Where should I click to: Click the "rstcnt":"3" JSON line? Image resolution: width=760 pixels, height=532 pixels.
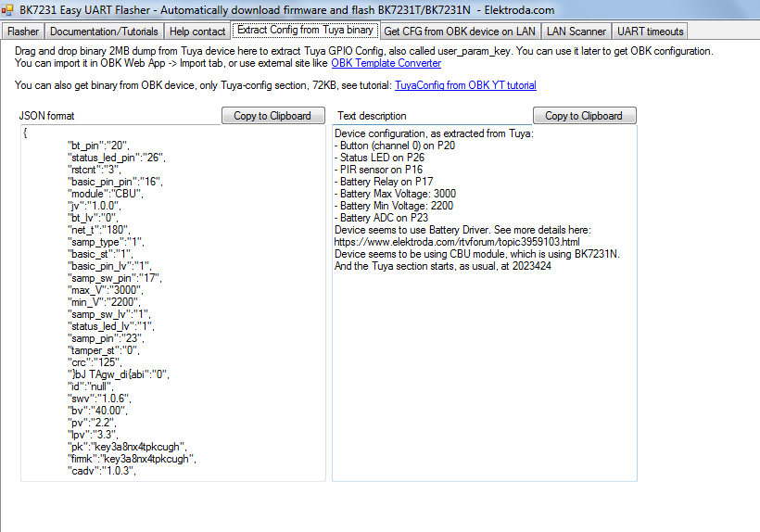tap(94, 170)
